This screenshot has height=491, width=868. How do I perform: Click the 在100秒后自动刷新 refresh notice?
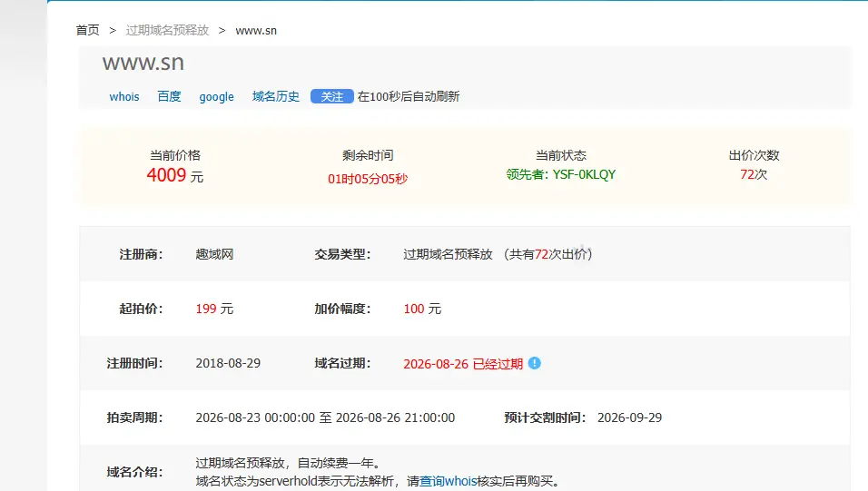click(x=409, y=96)
